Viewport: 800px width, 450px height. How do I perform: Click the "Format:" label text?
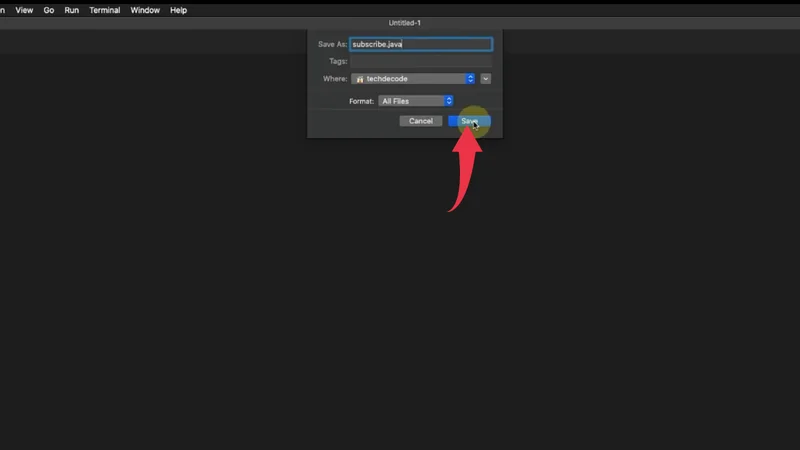click(x=361, y=101)
